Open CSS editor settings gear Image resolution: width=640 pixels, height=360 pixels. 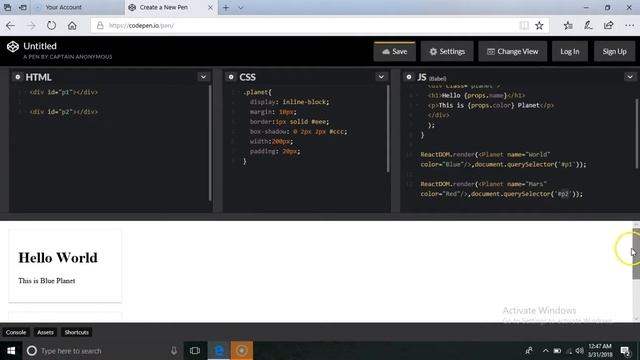point(231,77)
